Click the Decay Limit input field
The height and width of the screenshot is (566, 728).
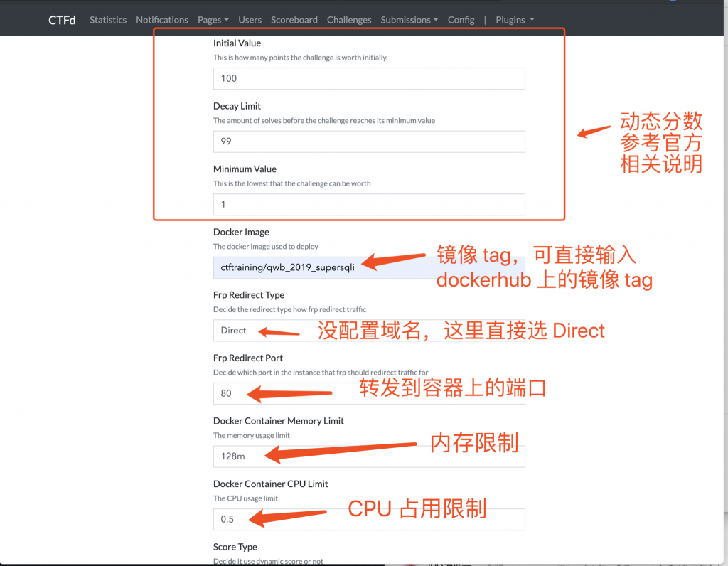(369, 141)
